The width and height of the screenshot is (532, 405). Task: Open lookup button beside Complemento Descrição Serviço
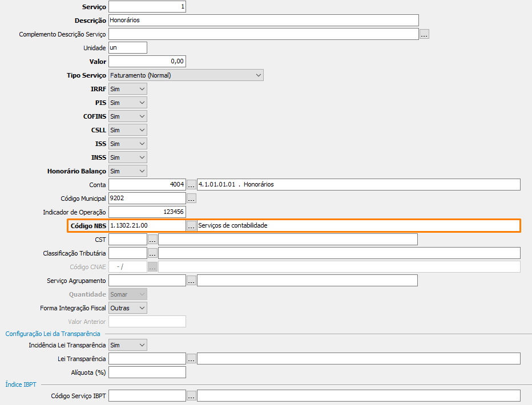tap(424, 34)
